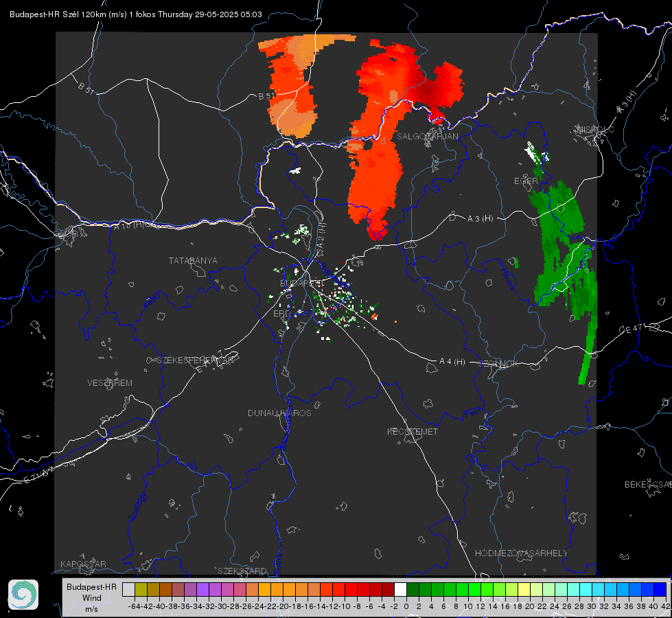Viewport: 672px width, 618px height.
Task: Click the legend value 42
Action: [665, 606]
